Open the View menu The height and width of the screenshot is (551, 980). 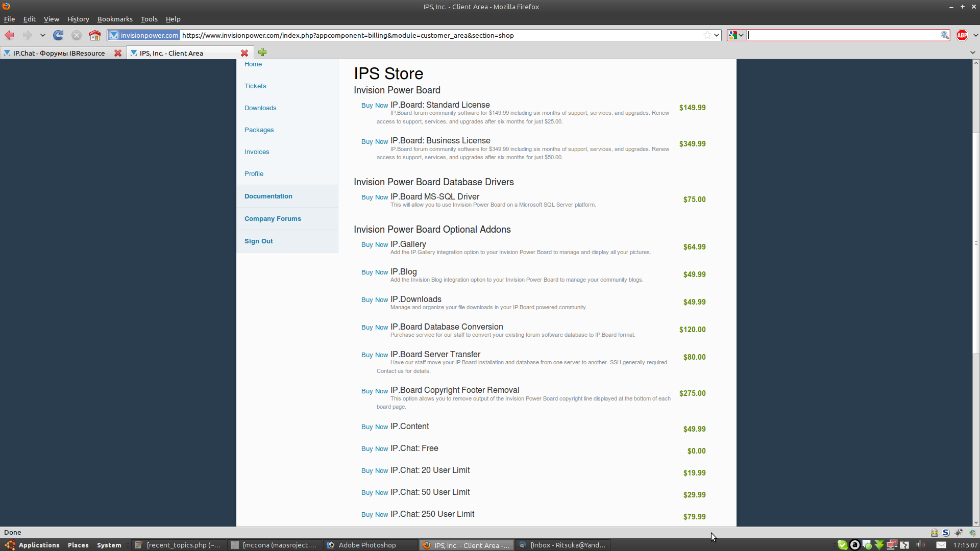(x=52, y=19)
